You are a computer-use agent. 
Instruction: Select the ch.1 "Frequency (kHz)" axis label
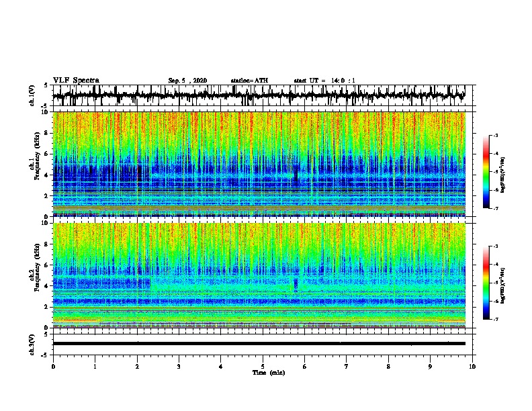point(37,156)
